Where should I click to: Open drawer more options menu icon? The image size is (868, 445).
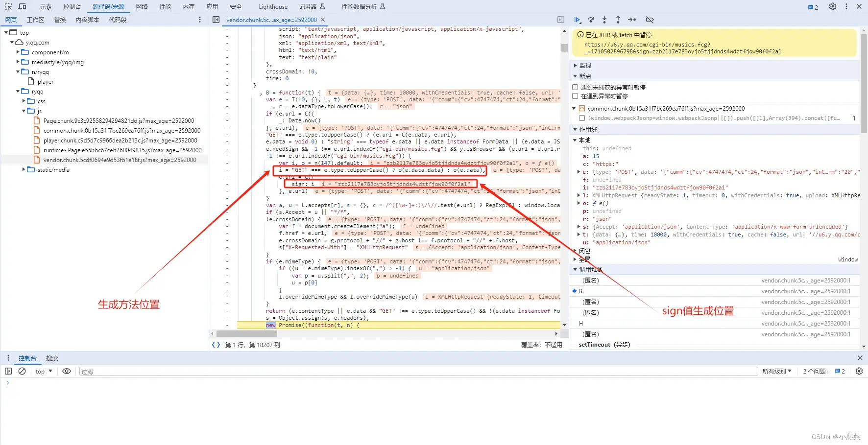tap(8, 358)
